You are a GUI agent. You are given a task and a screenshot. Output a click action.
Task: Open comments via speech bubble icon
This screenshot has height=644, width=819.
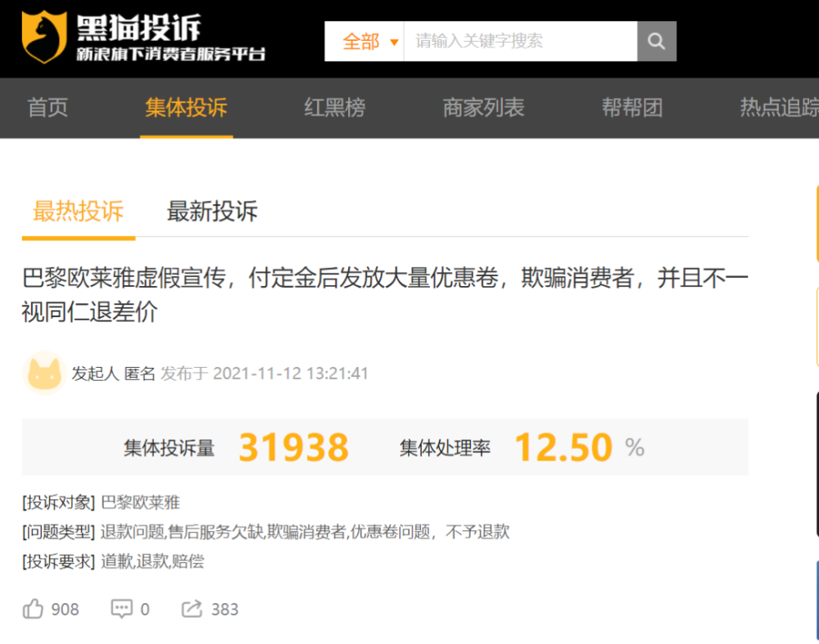pyautogui.click(x=122, y=609)
